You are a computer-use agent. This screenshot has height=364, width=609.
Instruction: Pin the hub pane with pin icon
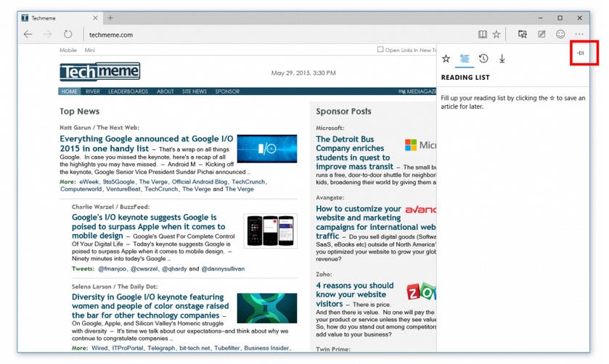tap(581, 53)
